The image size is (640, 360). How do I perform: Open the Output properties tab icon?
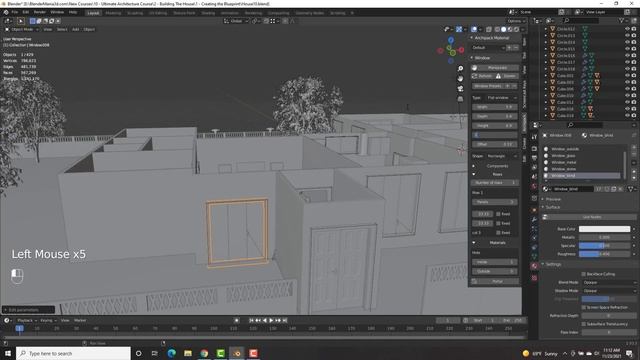tap(534, 158)
